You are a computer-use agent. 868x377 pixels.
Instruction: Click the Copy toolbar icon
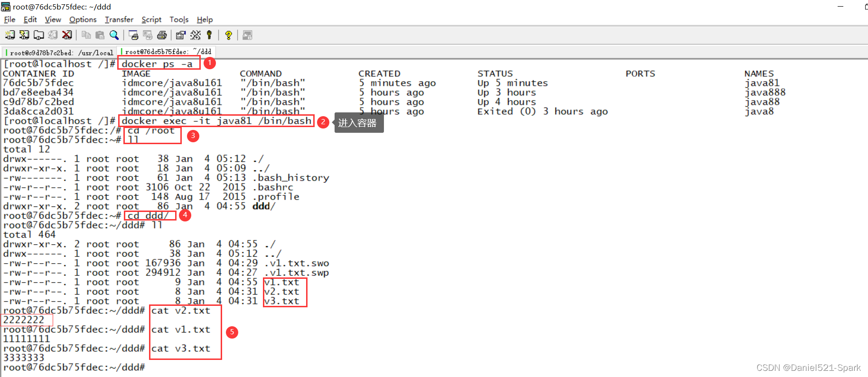point(86,35)
